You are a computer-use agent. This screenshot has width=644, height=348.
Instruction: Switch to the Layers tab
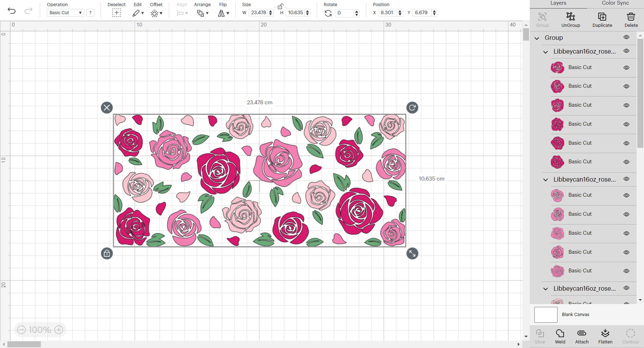click(x=558, y=3)
